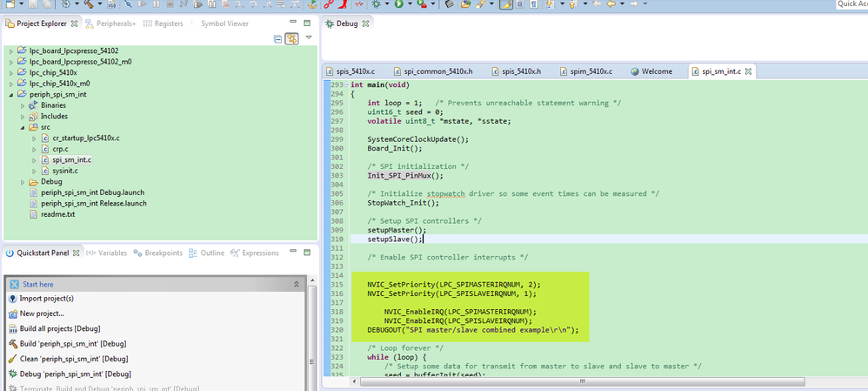Toggle Mark Occurrences highlighter button
This screenshot has height=391, width=868.
(506, 3)
